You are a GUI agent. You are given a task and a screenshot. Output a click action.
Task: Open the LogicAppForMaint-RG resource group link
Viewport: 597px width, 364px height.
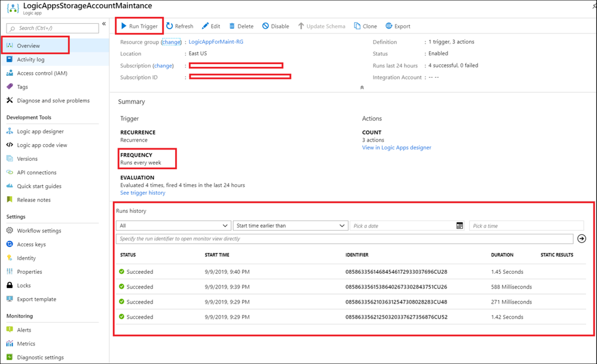(216, 42)
